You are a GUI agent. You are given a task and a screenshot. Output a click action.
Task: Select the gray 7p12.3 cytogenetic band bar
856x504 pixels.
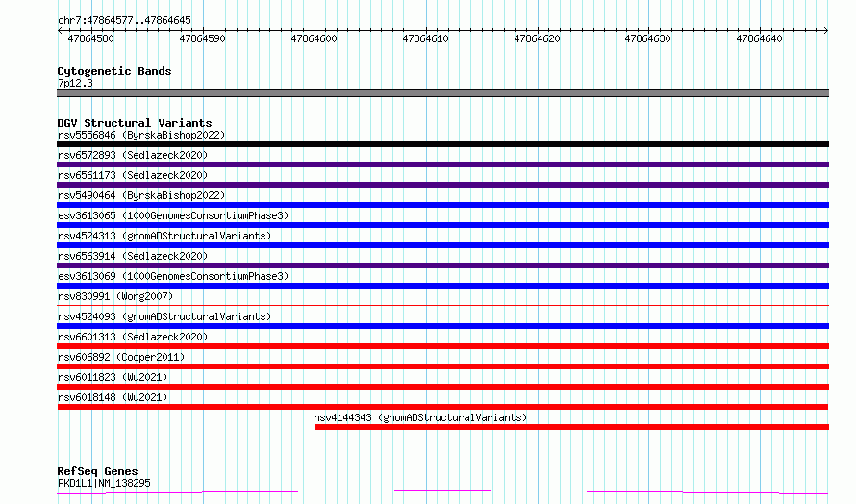click(442, 93)
